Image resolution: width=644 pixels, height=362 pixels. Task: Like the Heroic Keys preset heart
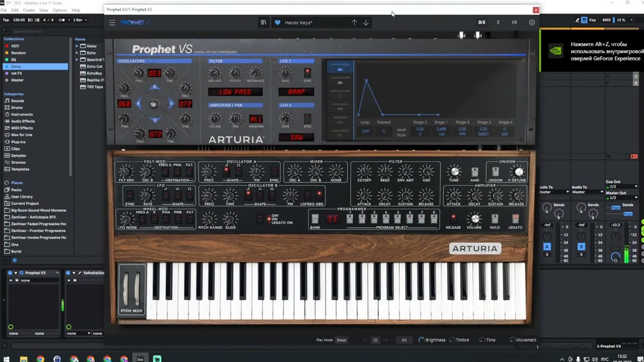pyautogui.click(x=278, y=23)
